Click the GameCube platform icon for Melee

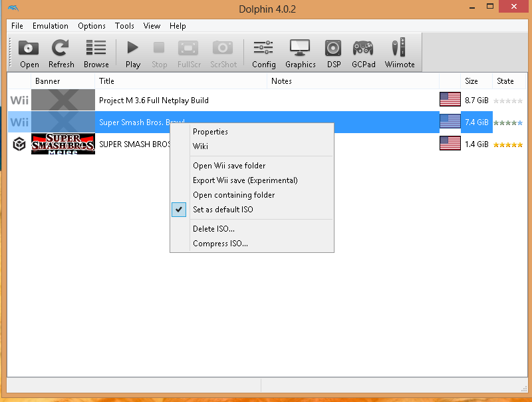point(19,144)
